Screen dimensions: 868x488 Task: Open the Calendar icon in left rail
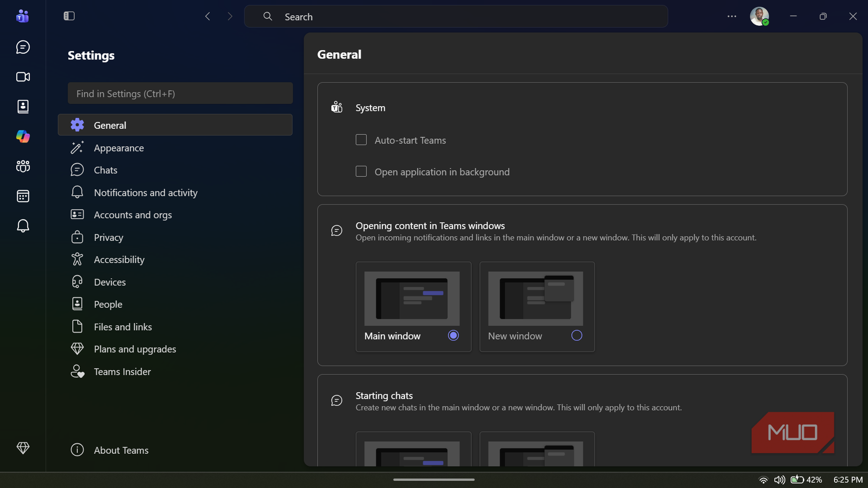pos(23,196)
